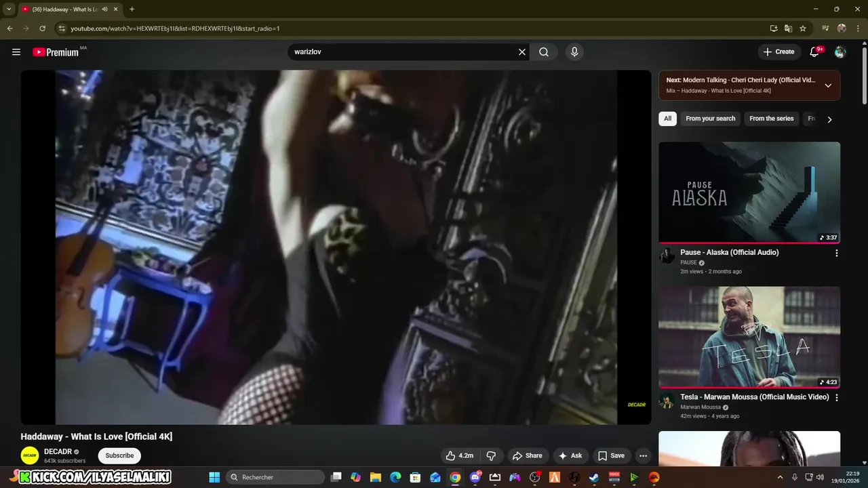Image resolution: width=868 pixels, height=488 pixels.
Task: Open the DECADR channel avatar
Action: [x=30, y=455]
